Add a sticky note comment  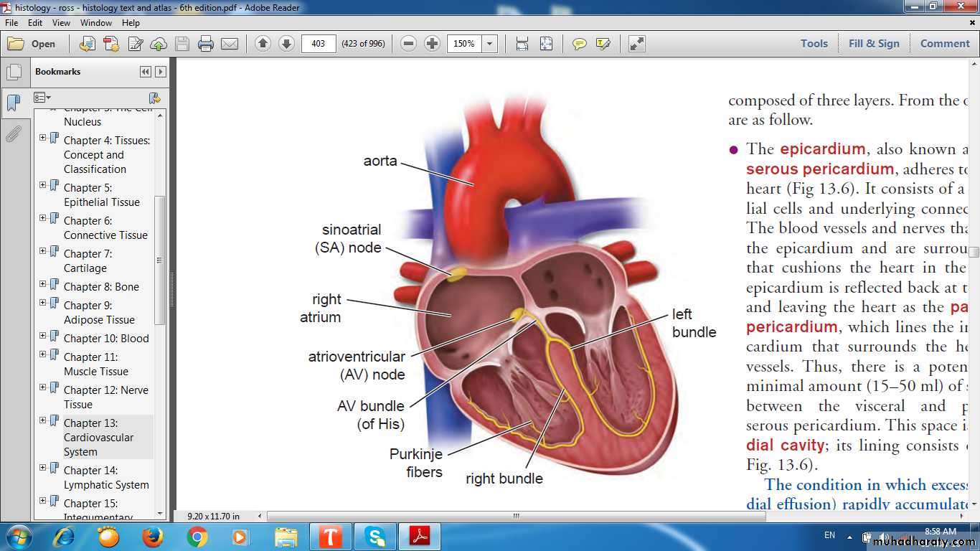pyautogui.click(x=579, y=44)
